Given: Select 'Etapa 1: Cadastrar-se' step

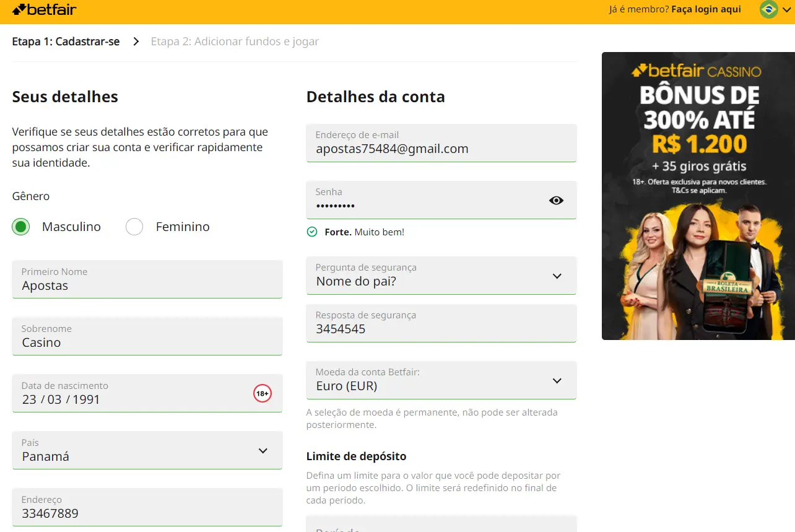Looking at the screenshot, I should [66, 42].
